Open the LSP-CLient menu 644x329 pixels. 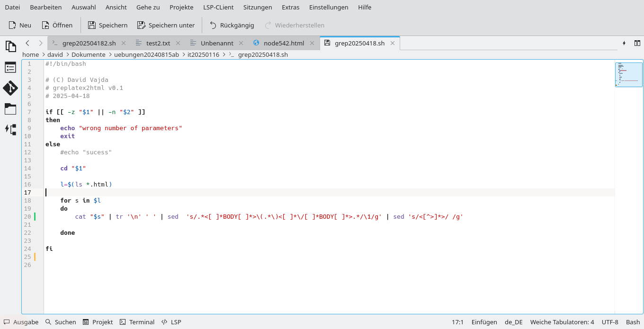[218, 7]
